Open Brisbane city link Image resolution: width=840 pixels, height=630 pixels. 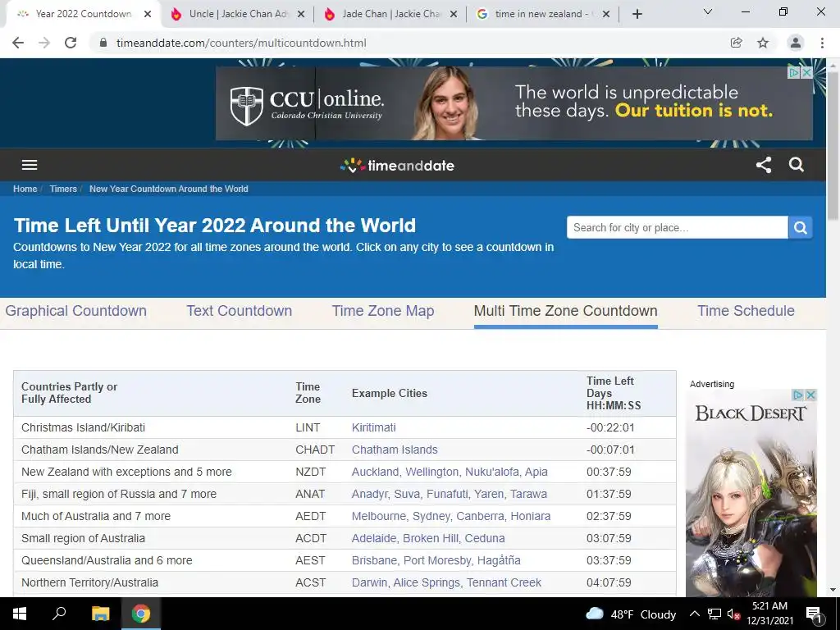374,560
